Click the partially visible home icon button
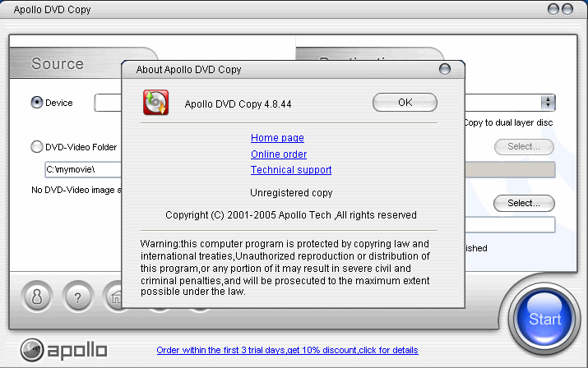The image size is (588, 368). click(113, 297)
